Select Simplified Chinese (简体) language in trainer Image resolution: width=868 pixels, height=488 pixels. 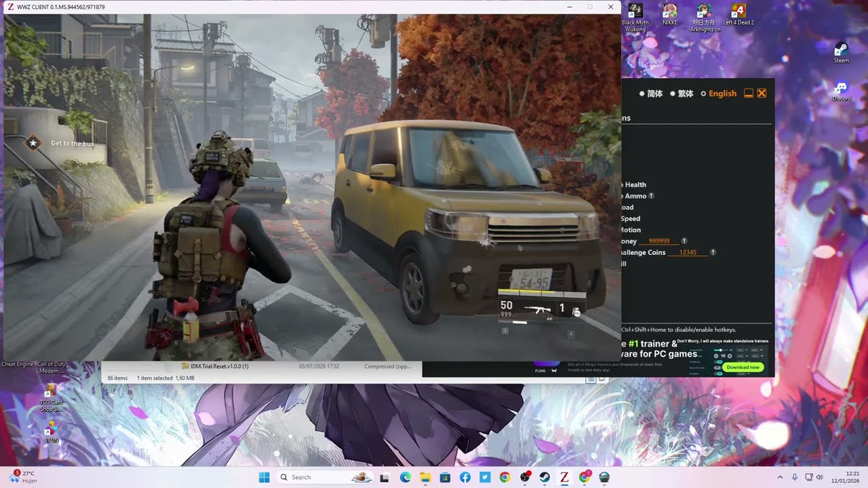click(x=651, y=94)
